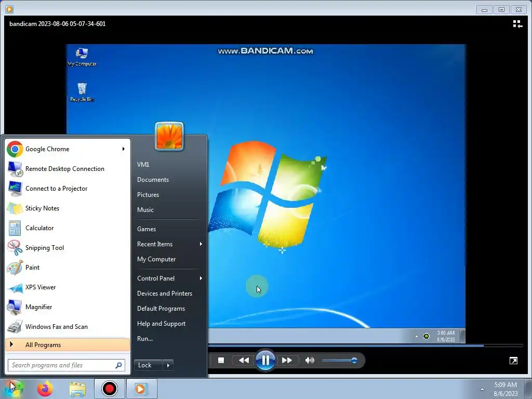Click the search magnifier icon
This screenshot has width=532, height=399.
118,365
